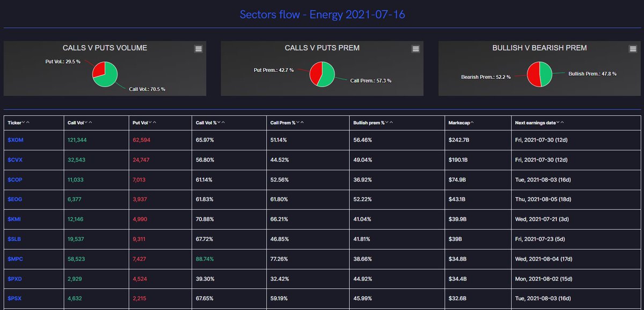Viewport: 644px width, 310px height.
Task: Select MPC call vol percent 88.74%
Action: pos(205,259)
